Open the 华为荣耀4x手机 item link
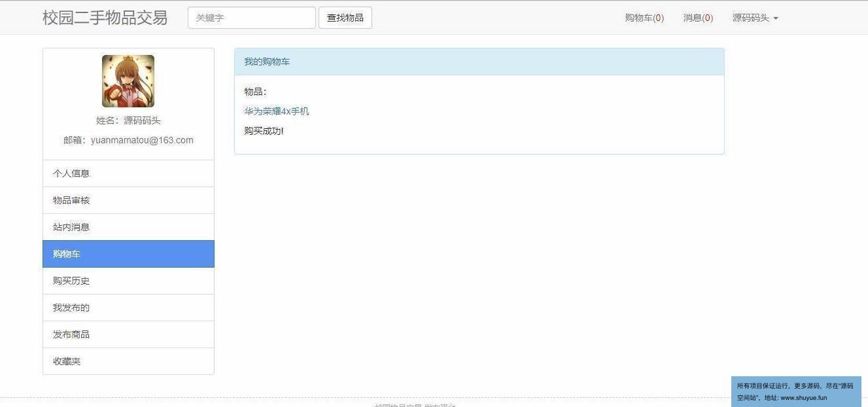The image size is (868, 407). (x=277, y=111)
